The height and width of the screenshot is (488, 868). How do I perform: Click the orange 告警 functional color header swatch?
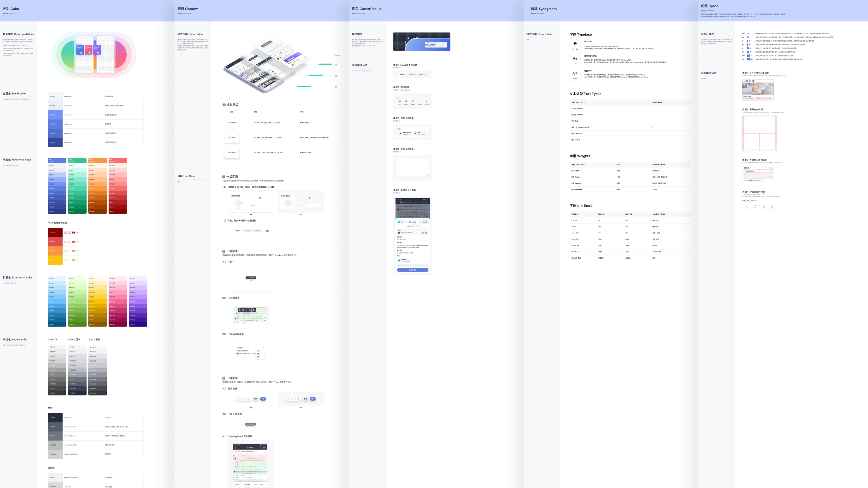(97, 160)
